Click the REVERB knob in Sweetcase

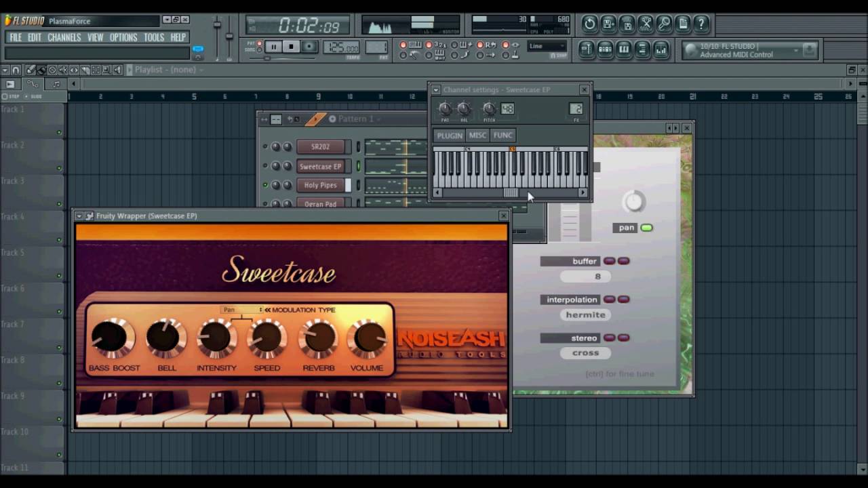coord(318,337)
